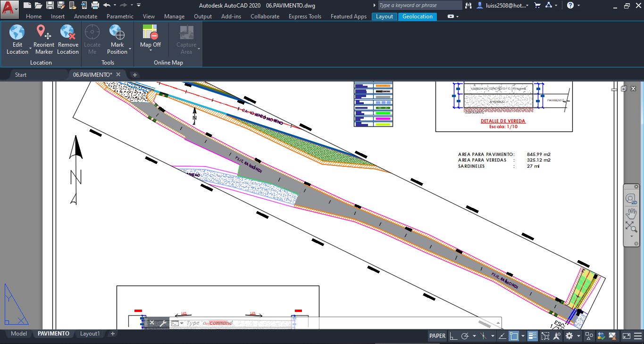Choose Save As in Quick Access toolbar
The width and height of the screenshot is (644, 344).
[x=61, y=5]
